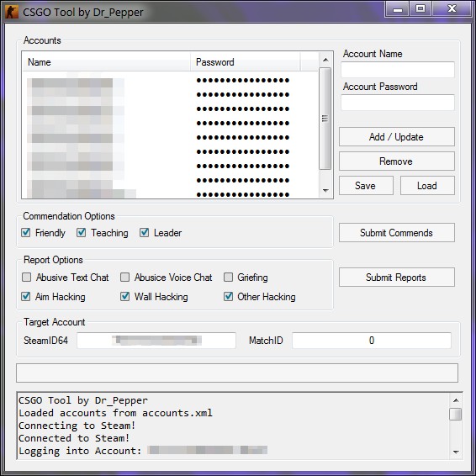
Task: Click the Submit Reports button
Action: coord(397,278)
